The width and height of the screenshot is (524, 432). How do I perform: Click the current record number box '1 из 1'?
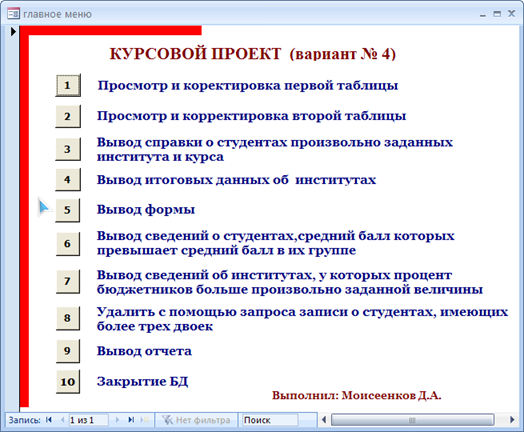click(89, 420)
